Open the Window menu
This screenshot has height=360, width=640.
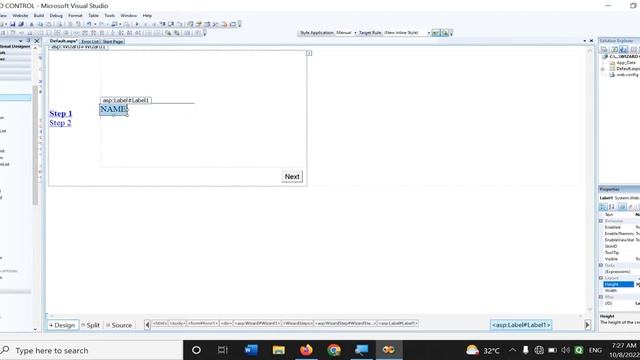click(x=129, y=16)
